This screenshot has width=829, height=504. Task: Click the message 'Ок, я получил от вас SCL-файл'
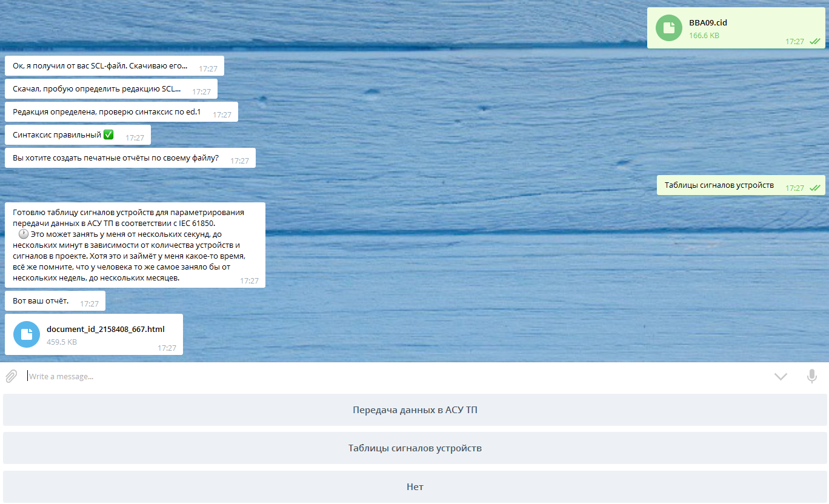(x=115, y=66)
